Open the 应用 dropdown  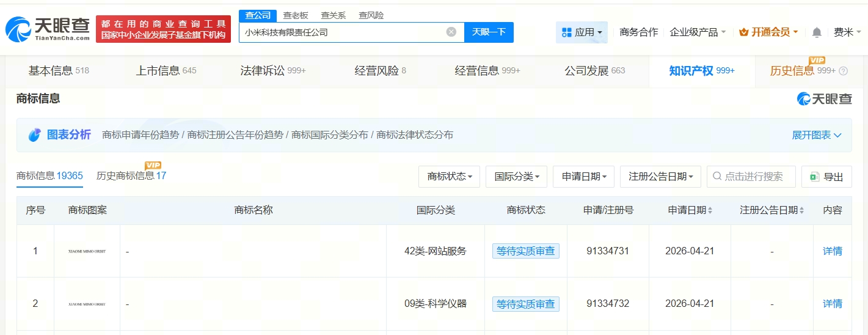582,32
